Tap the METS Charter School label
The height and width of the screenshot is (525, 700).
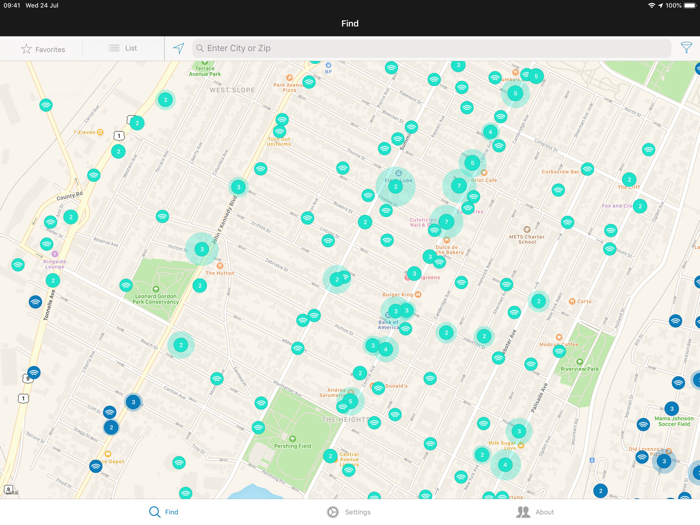pos(527,239)
